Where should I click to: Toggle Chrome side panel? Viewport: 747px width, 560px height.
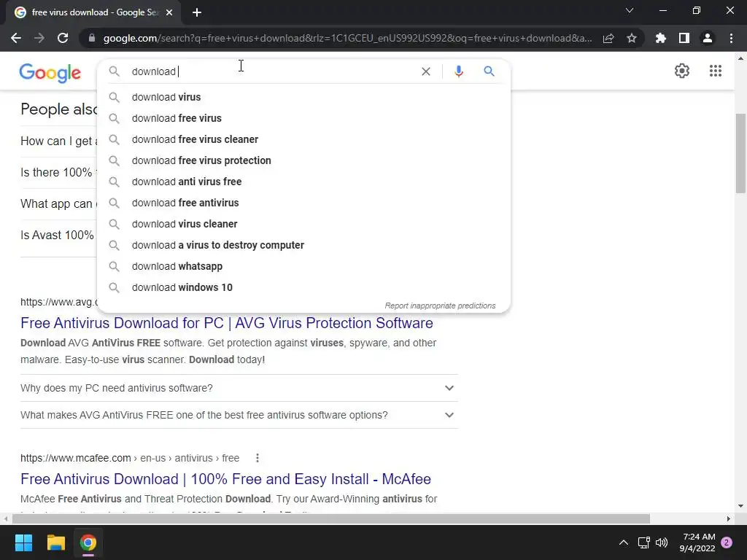(684, 38)
